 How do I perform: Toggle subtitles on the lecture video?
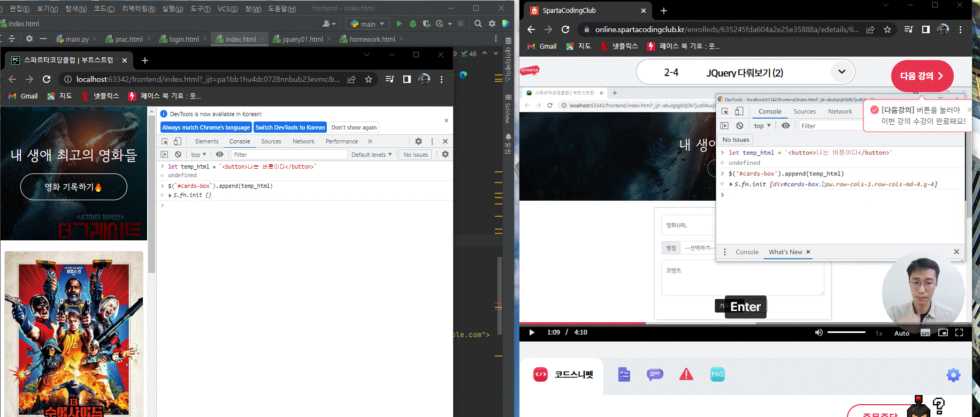click(925, 332)
